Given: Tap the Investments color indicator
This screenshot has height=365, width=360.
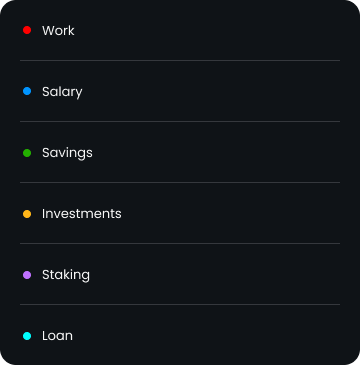Looking at the screenshot, I should click(27, 214).
